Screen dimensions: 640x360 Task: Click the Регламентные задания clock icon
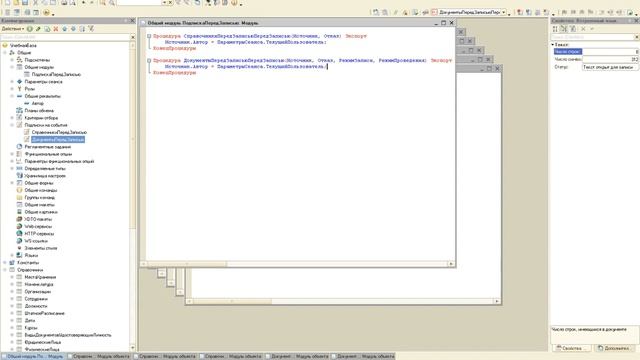(19, 147)
